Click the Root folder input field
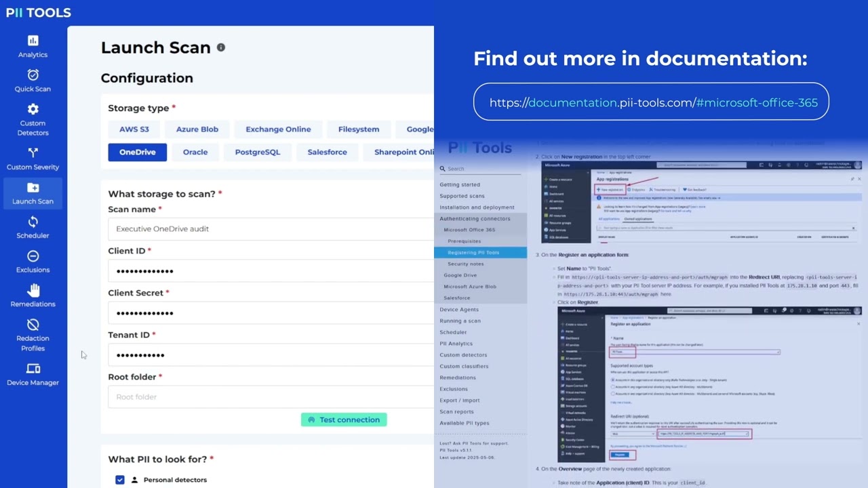This screenshot has height=488, width=868. click(x=271, y=397)
